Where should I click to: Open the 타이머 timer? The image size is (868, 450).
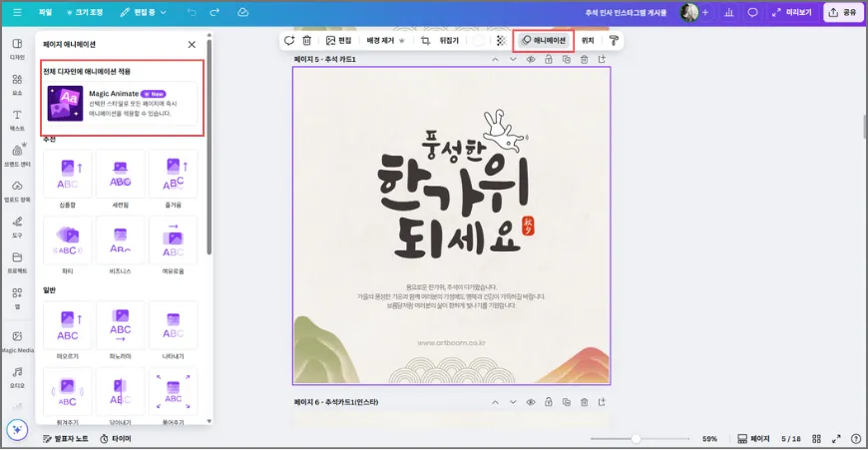point(116,438)
